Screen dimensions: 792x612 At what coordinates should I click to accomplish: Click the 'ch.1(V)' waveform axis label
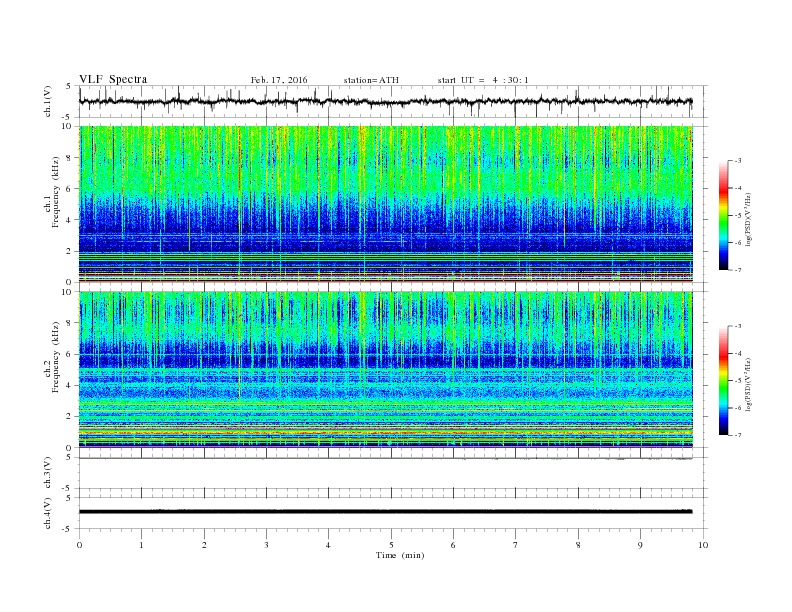(x=48, y=102)
